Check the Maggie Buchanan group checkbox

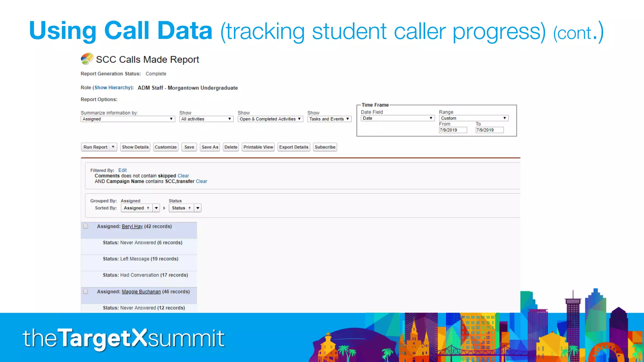pyautogui.click(x=86, y=292)
